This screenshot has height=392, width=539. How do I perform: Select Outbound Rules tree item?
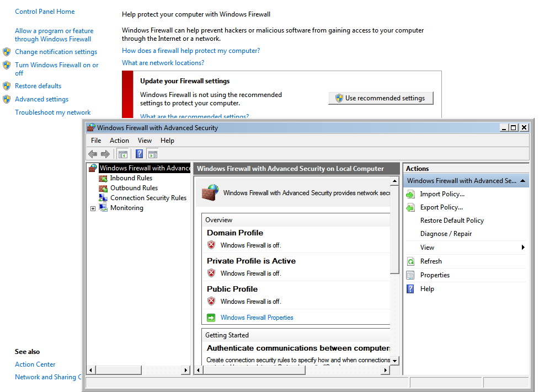(134, 188)
